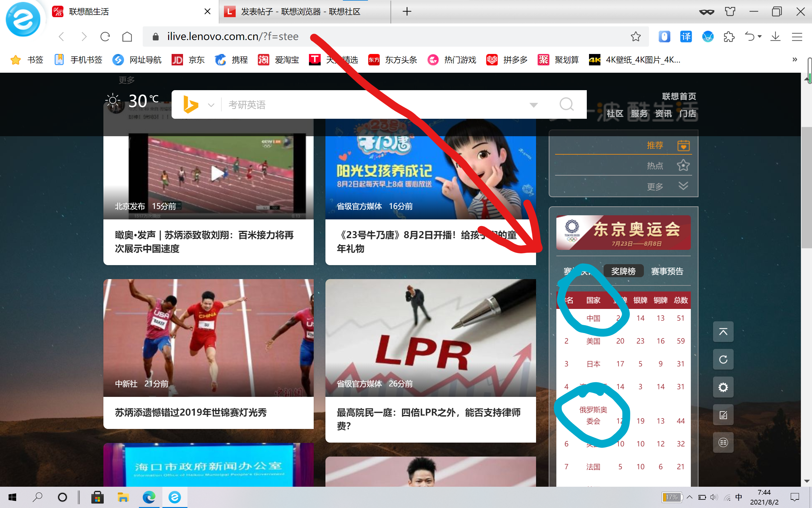Click the page vertical scrollbar thumb
Image resolution: width=812 pixels, height=508 pixels.
tap(806, 187)
